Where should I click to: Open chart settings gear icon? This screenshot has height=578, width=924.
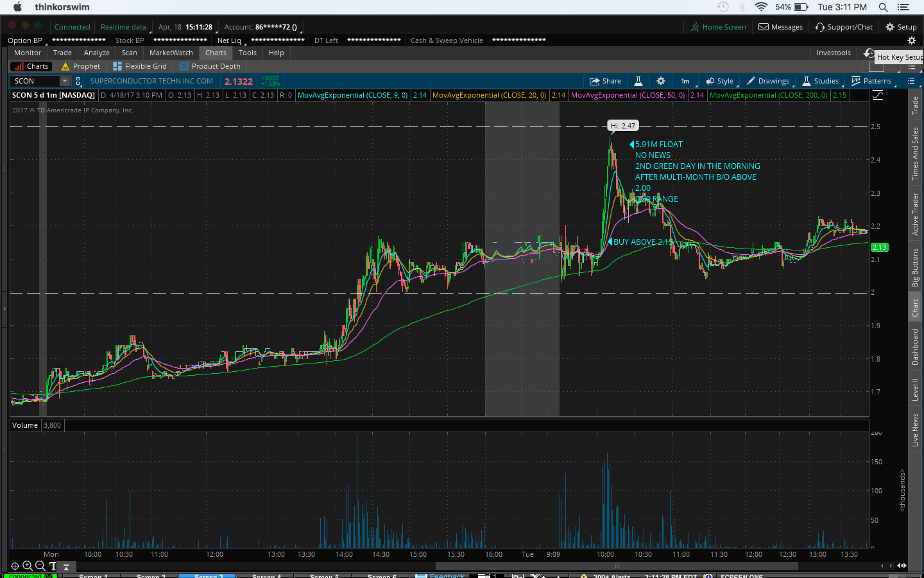click(x=661, y=81)
